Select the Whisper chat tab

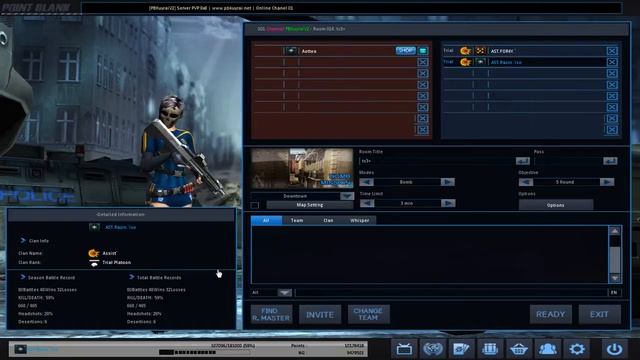pyautogui.click(x=360, y=220)
